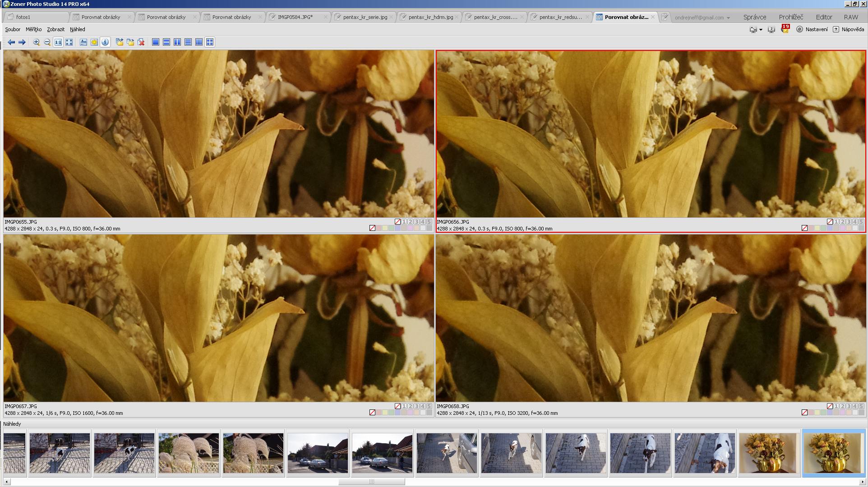Image resolution: width=868 pixels, height=487 pixels.
Task: Toggle the 1:1 zoom mode button
Action: [x=58, y=42]
